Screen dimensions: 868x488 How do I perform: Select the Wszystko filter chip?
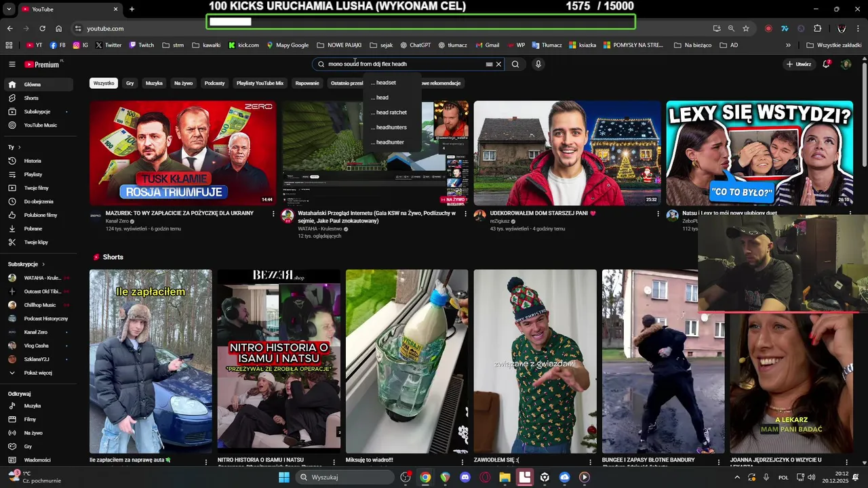104,83
